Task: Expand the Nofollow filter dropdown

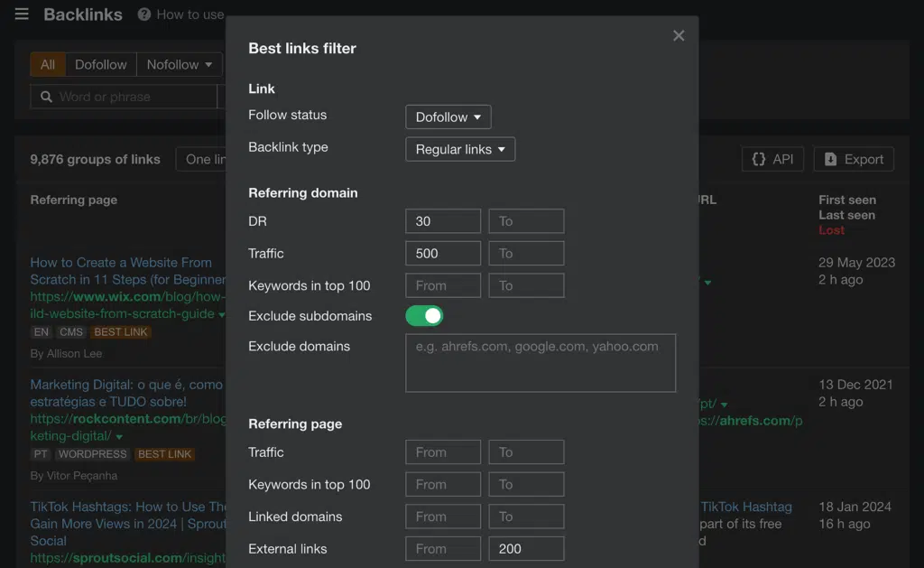Action: coord(180,64)
